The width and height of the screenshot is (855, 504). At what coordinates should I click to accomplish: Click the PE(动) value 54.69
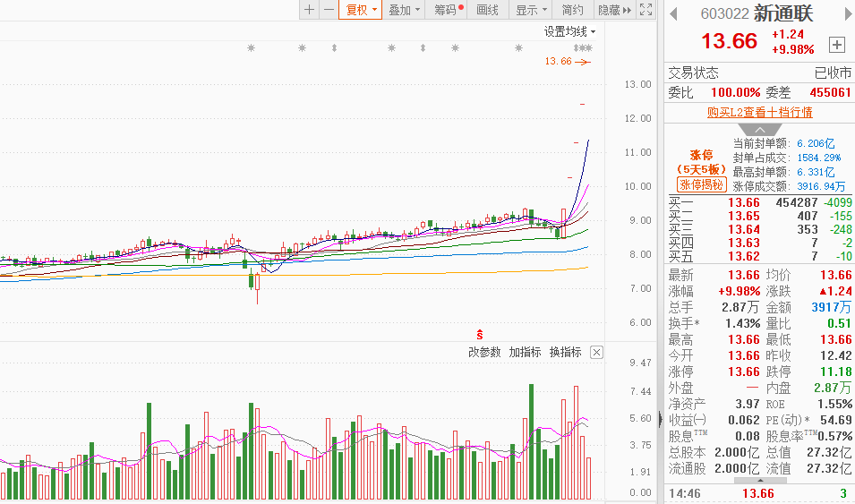click(x=836, y=420)
